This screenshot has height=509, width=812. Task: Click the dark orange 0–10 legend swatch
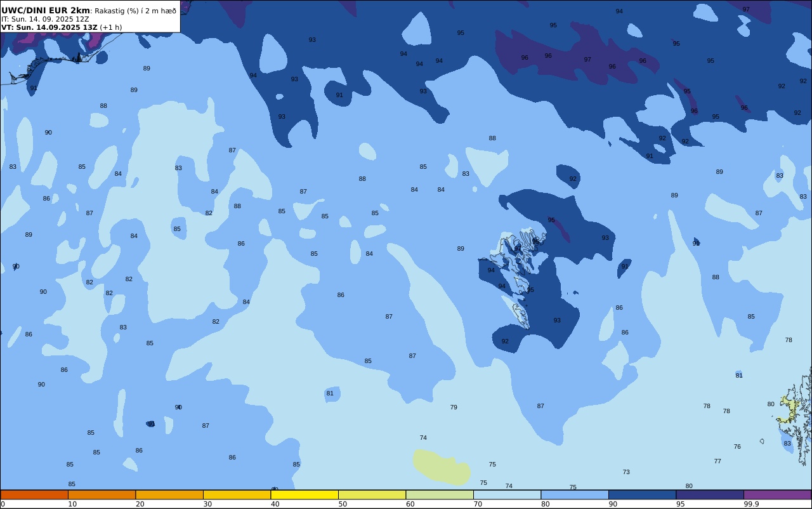(x=34, y=494)
